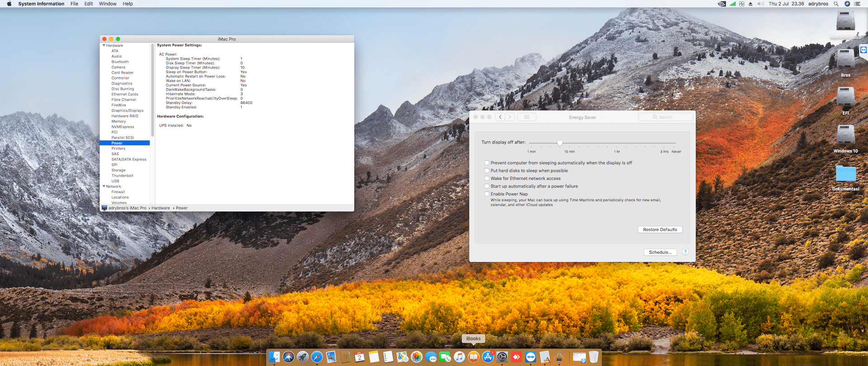Open iBooks from the Dock
868x366 pixels.
coord(473,357)
